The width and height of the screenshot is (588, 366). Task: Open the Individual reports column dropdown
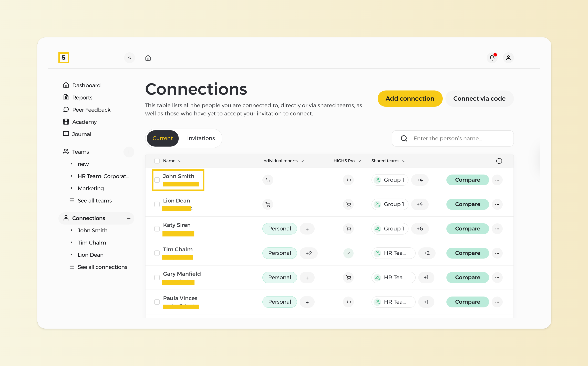click(x=283, y=161)
